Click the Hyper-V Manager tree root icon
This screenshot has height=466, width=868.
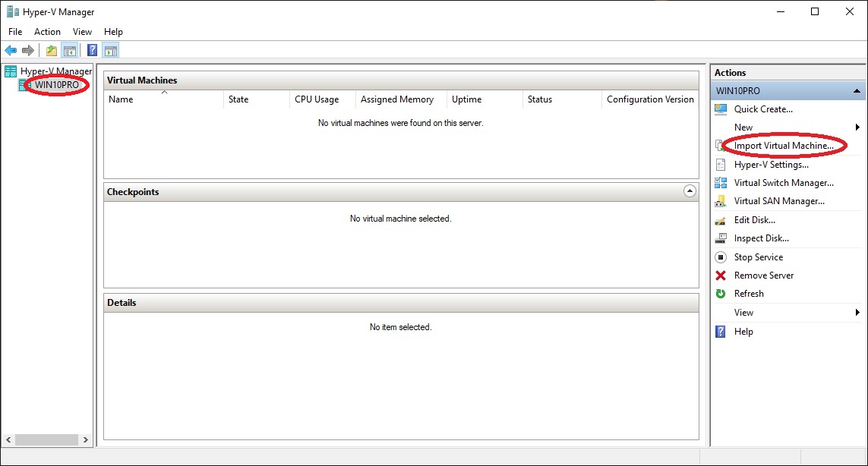11,71
